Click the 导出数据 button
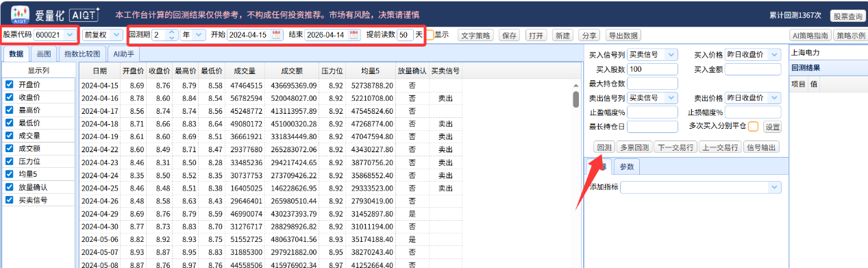 (x=623, y=35)
